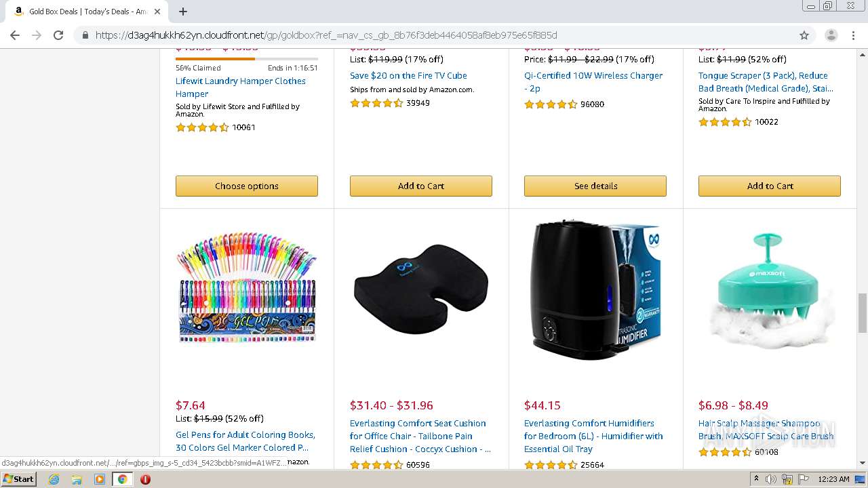
Task: Click Choose options for the laundry hamper
Action: pyautogui.click(x=247, y=186)
